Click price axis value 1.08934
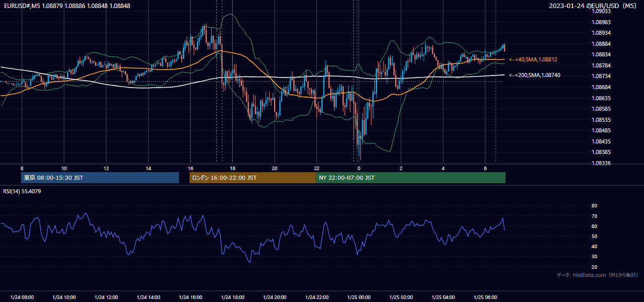644x302 pixels. [601, 33]
